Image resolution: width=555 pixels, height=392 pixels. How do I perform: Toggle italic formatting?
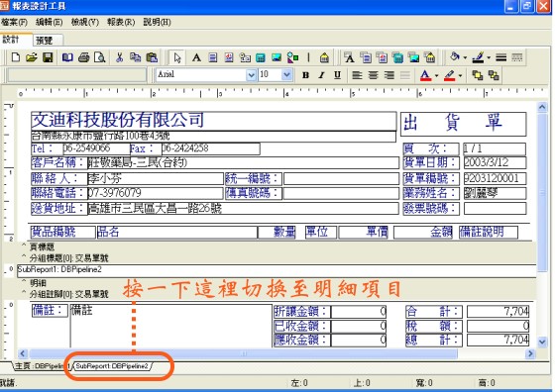click(322, 75)
